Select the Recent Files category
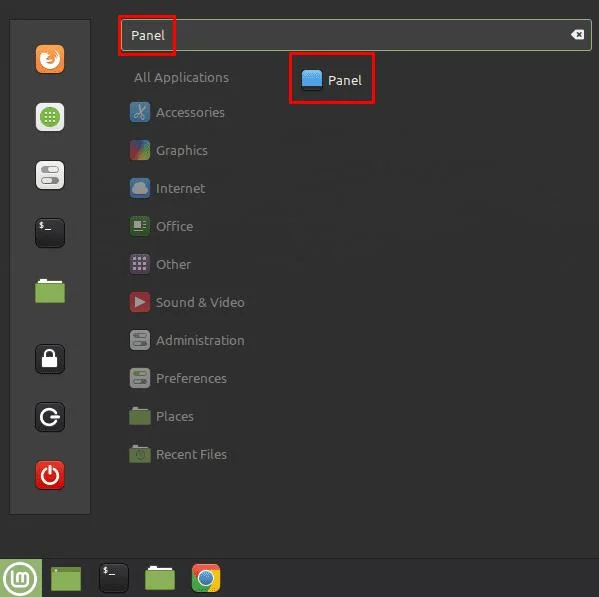Image resolution: width=599 pixels, height=597 pixels. pos(178,455)
